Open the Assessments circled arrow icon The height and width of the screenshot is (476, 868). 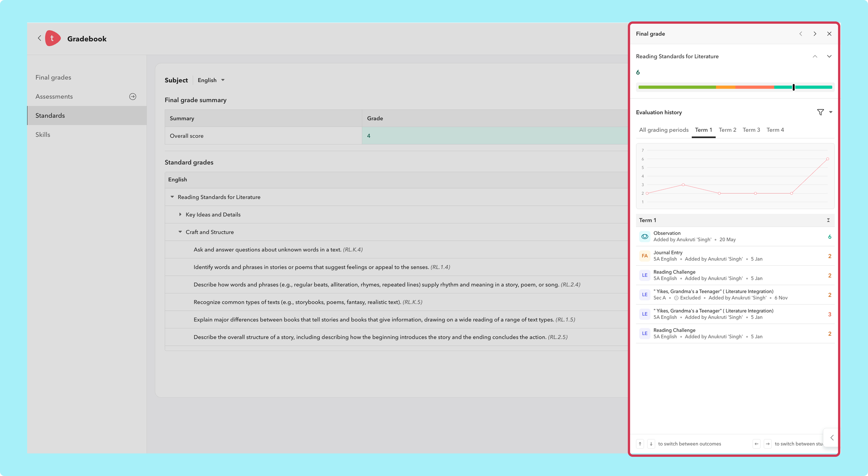(133, 97)
